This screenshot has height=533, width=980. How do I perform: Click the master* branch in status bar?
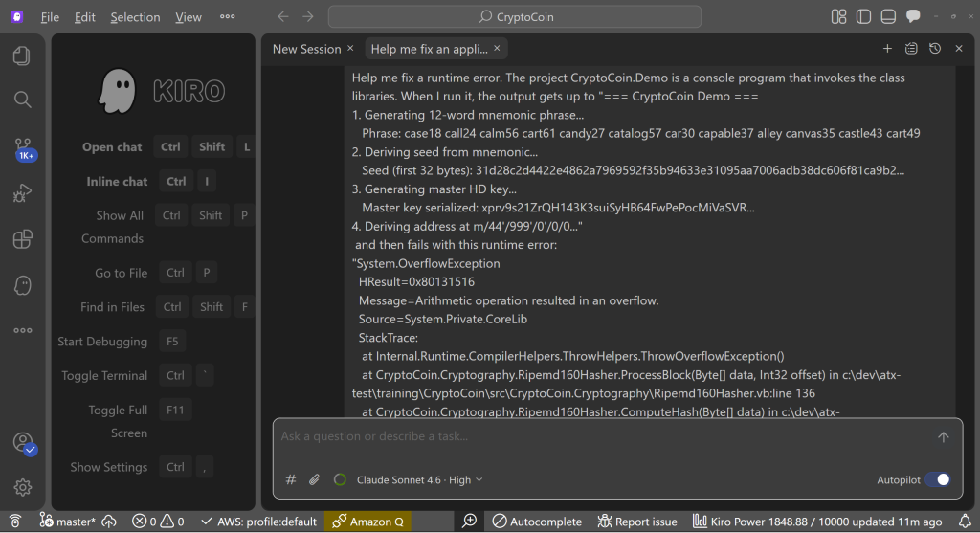point(68,522)
